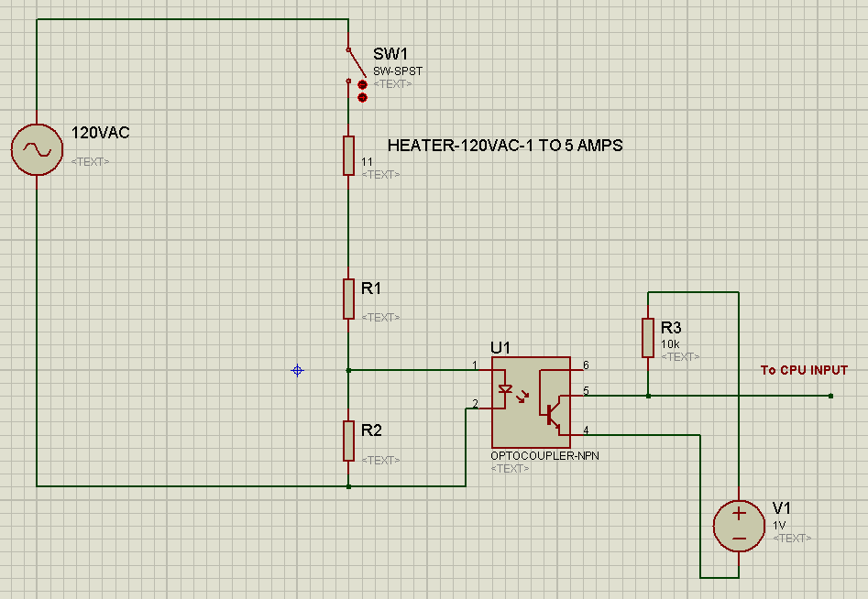Click the blue origin marker crosshair

pyautogui.click(x=297, y=370)
